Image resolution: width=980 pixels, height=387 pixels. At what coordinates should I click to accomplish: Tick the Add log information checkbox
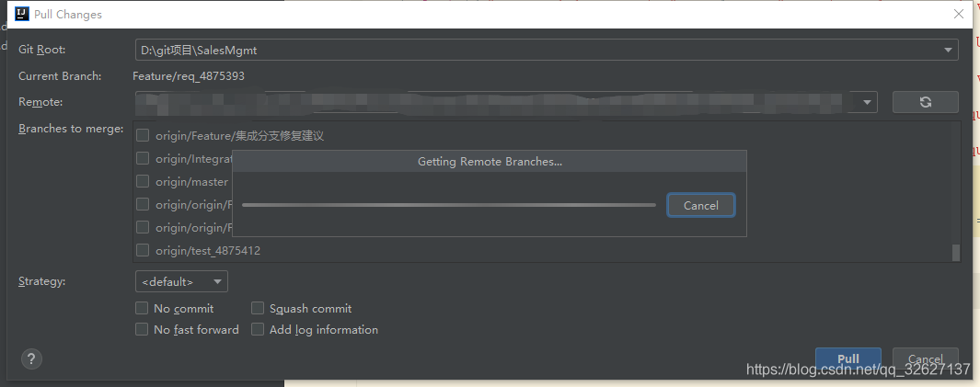(x=258, y=329)
